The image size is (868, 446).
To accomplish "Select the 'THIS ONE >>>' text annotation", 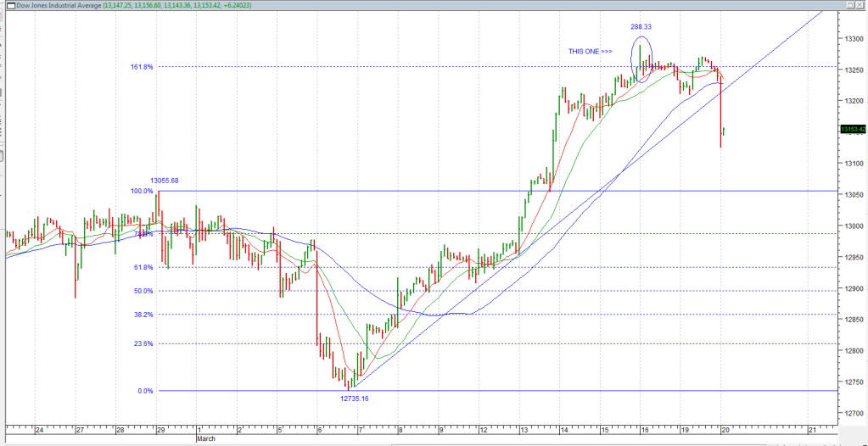I will pos(590,52).
